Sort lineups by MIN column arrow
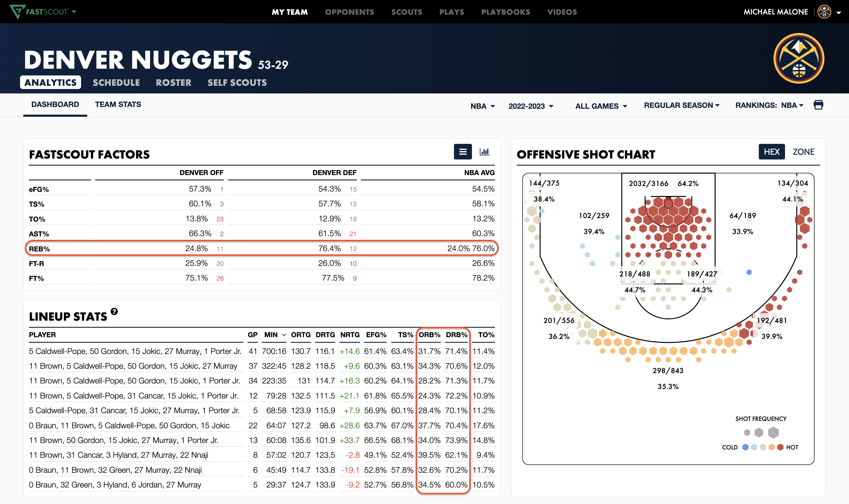 click(284, 335)
